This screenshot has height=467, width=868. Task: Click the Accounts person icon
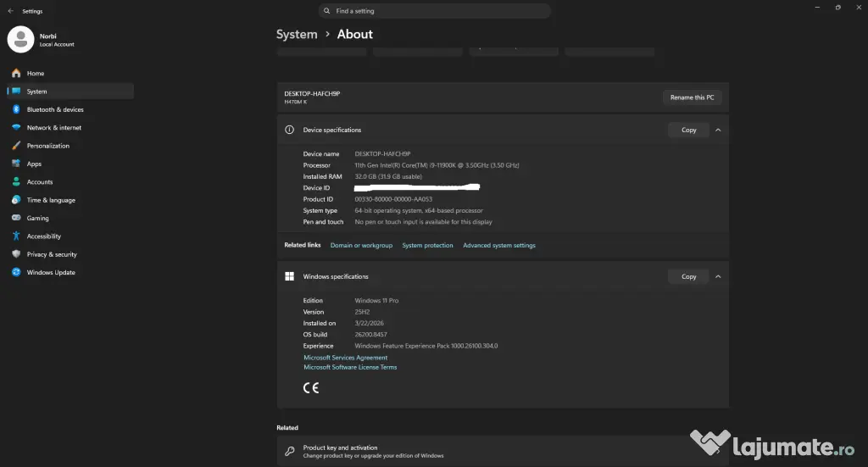point(16,182)
